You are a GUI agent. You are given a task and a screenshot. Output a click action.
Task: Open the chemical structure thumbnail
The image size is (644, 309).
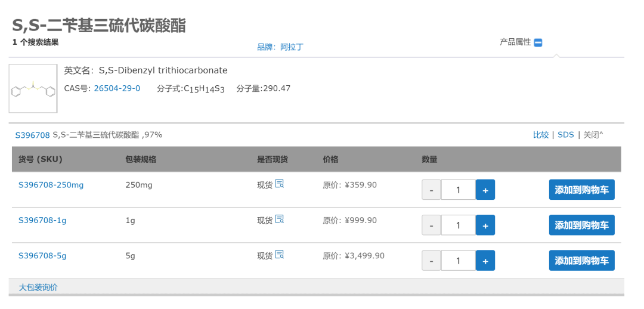click(33, 88)
